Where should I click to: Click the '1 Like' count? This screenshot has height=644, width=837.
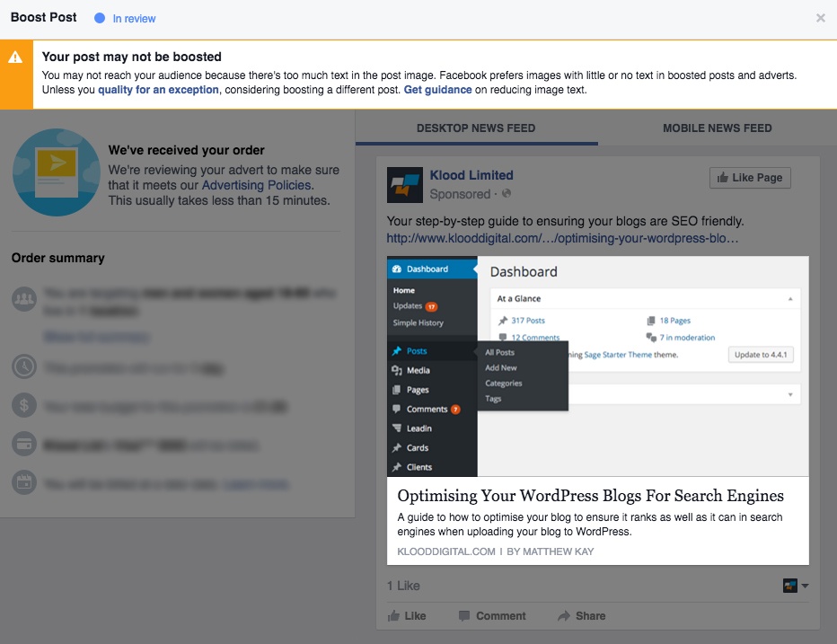click(x=403, y=586)
